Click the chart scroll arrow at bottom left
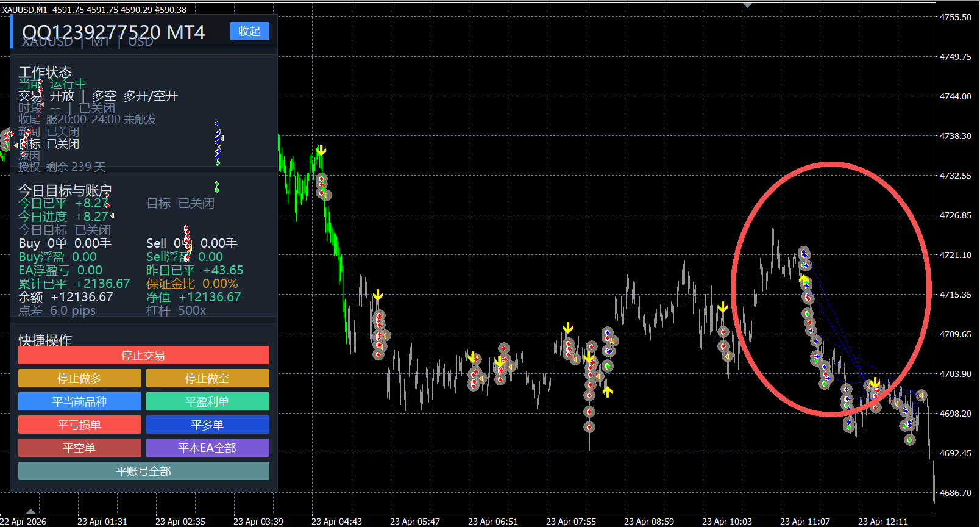Viewport: 980px width, 527px height. point(30,511)
